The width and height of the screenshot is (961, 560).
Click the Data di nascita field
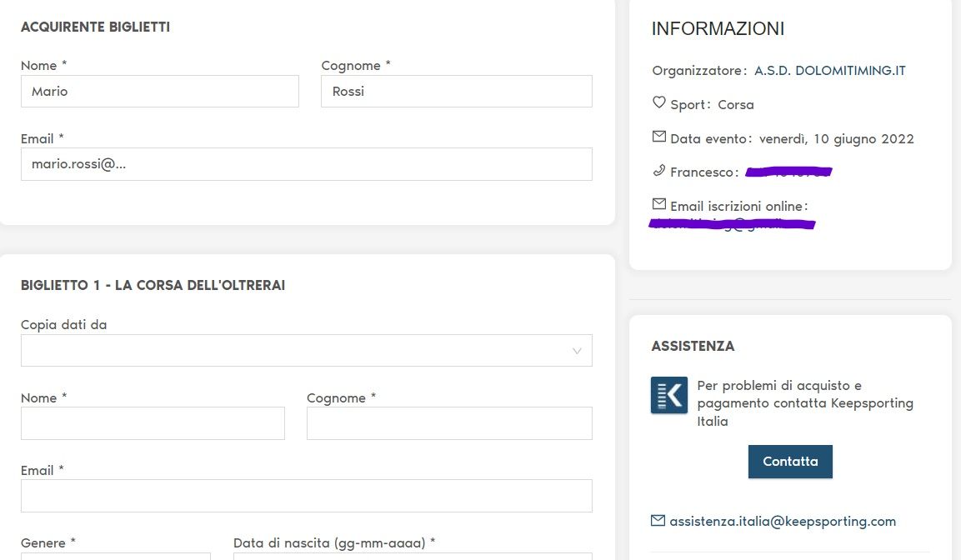pos(412,556)
